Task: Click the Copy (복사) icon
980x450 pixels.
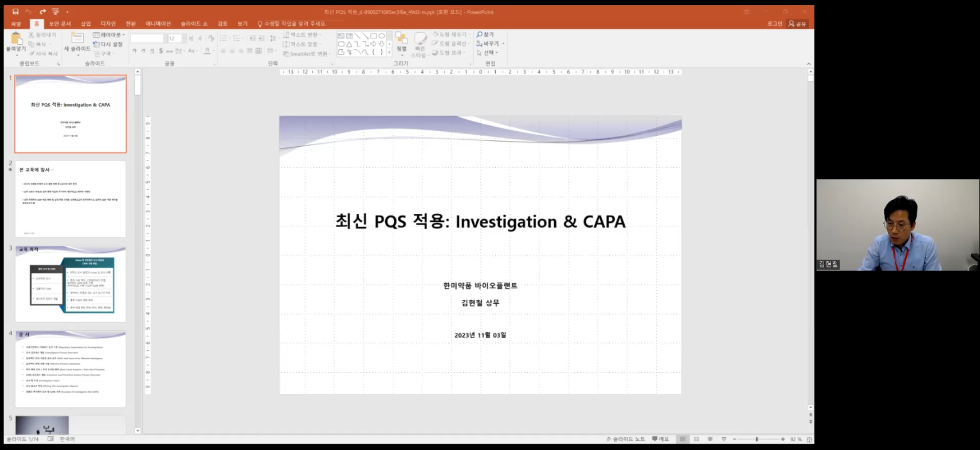Action: pos(32,44)
